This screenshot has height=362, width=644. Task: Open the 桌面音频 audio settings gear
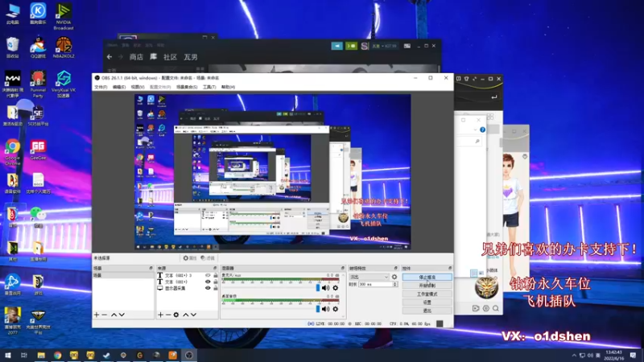coord(336,309)
